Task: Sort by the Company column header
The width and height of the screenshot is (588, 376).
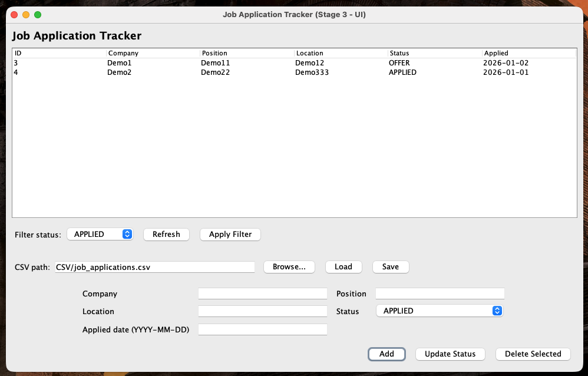Action: 153,53
